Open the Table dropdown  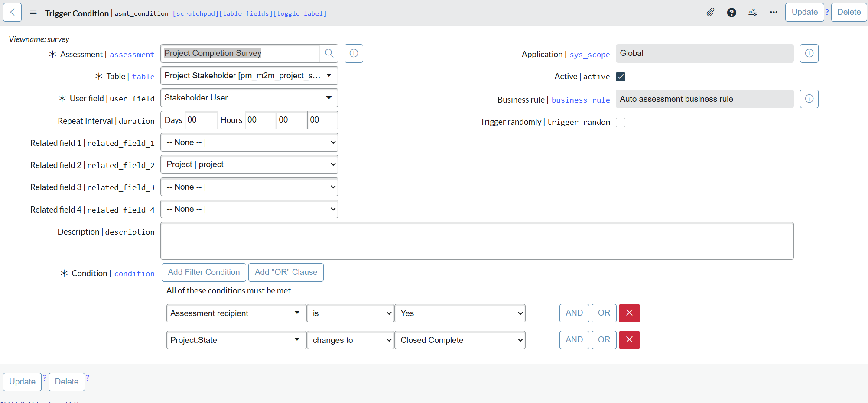(249, 76)
